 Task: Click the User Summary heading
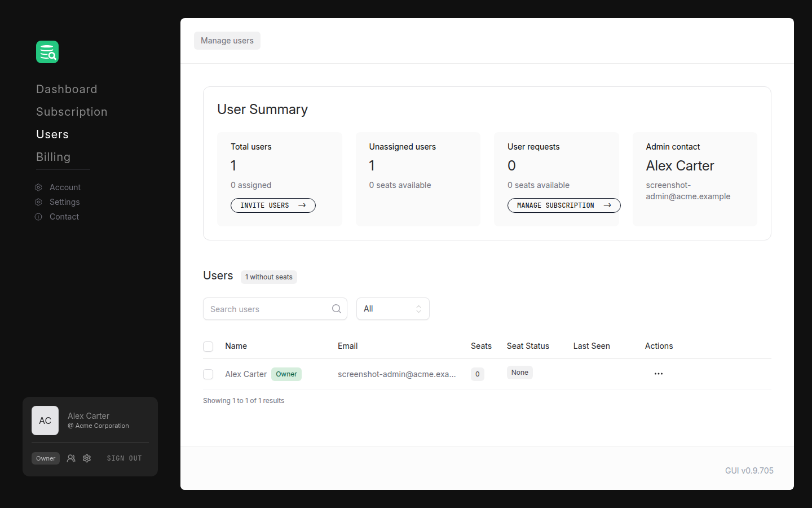262,110
